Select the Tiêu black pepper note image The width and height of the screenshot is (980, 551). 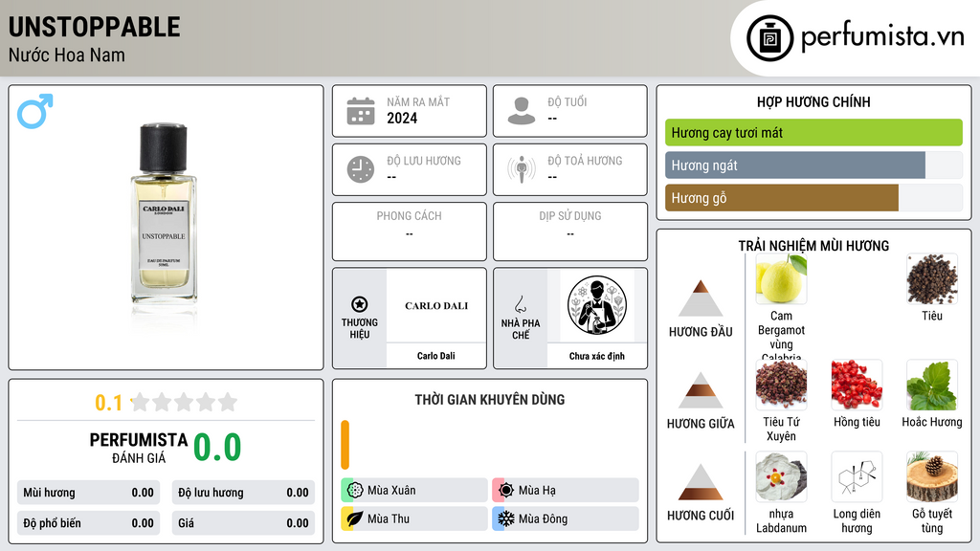click(932, 279)
